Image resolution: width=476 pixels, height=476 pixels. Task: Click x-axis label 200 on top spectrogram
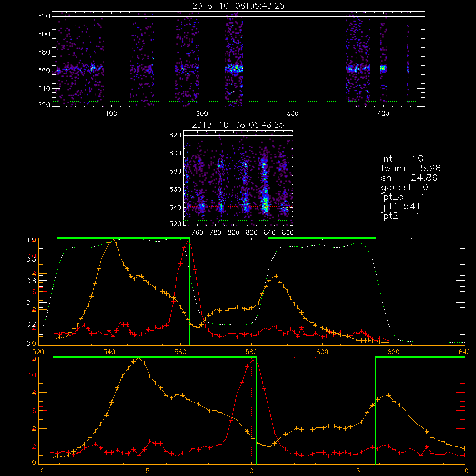coord(202,114)
